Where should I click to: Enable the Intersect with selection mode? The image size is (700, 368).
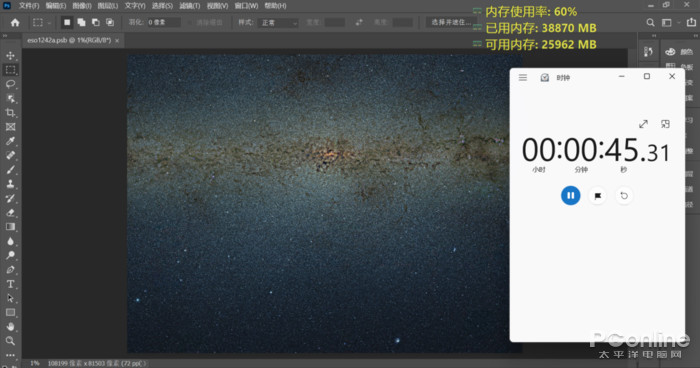(x=110, y=22)
